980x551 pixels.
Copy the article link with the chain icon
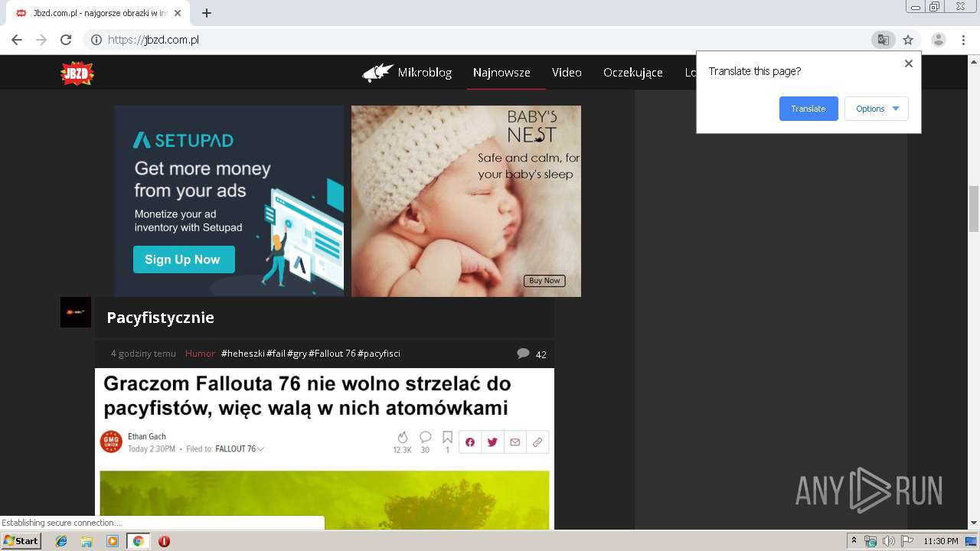click(x=537, y=442)
